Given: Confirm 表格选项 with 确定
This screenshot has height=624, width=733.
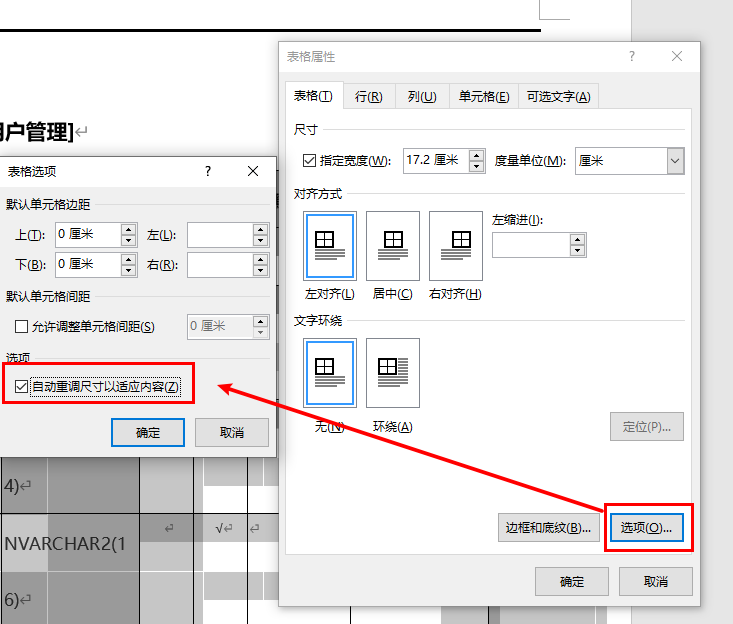Looking at the screenshot, I should (x=148, y=432).
